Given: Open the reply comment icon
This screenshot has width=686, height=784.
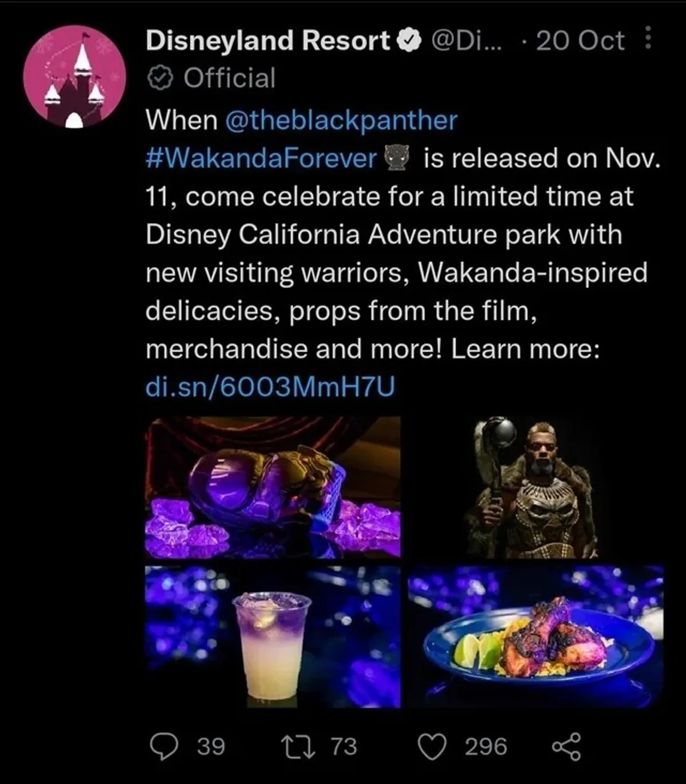Looking at the screenshot, I should (163, 746).
